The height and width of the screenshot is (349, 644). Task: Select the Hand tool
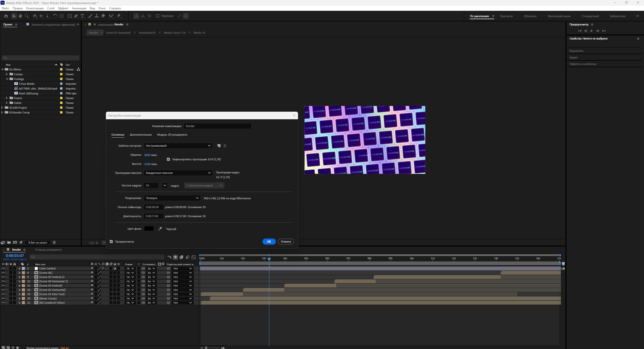(20, 16)
